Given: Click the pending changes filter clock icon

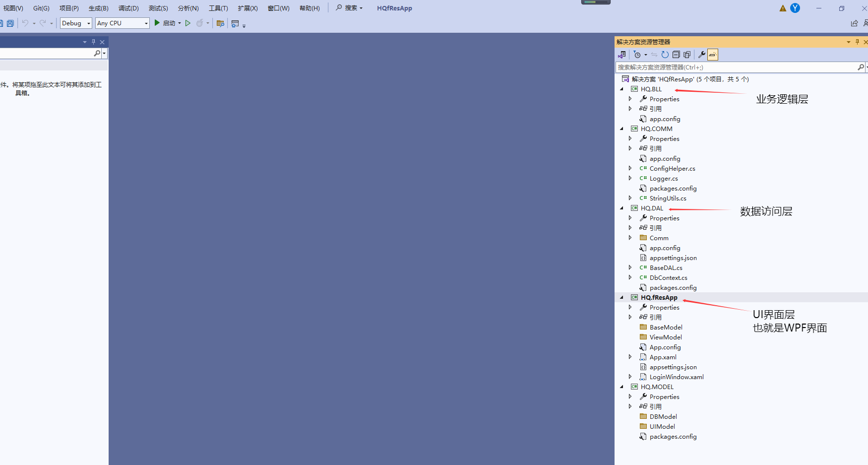Looking at the screenshot, I should (x=637, y=55).
